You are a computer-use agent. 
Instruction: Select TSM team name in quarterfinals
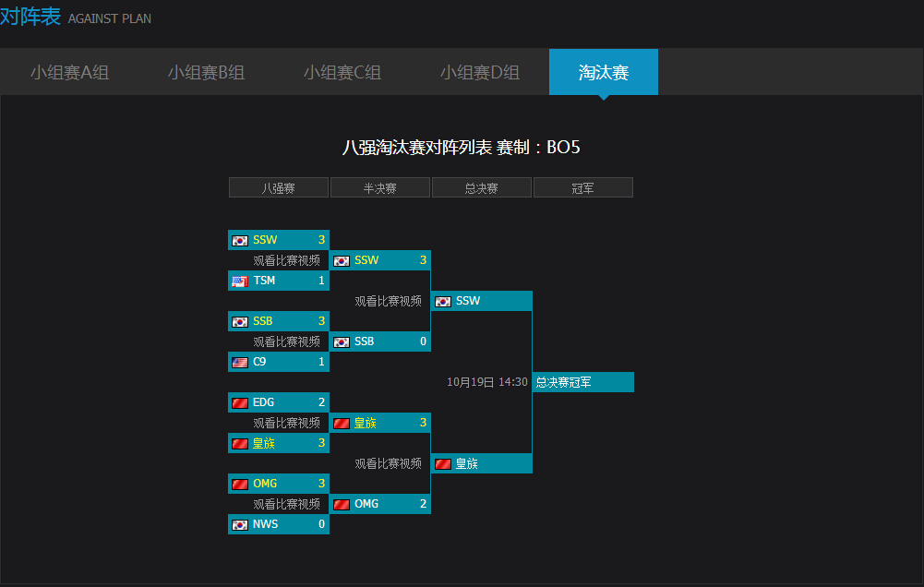pyautogui.click(x=264, y=281)
